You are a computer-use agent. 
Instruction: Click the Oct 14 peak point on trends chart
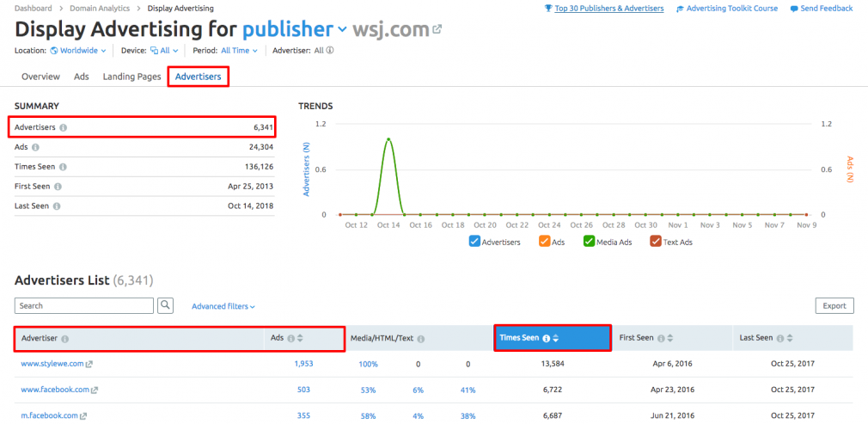tap(388, 139)
